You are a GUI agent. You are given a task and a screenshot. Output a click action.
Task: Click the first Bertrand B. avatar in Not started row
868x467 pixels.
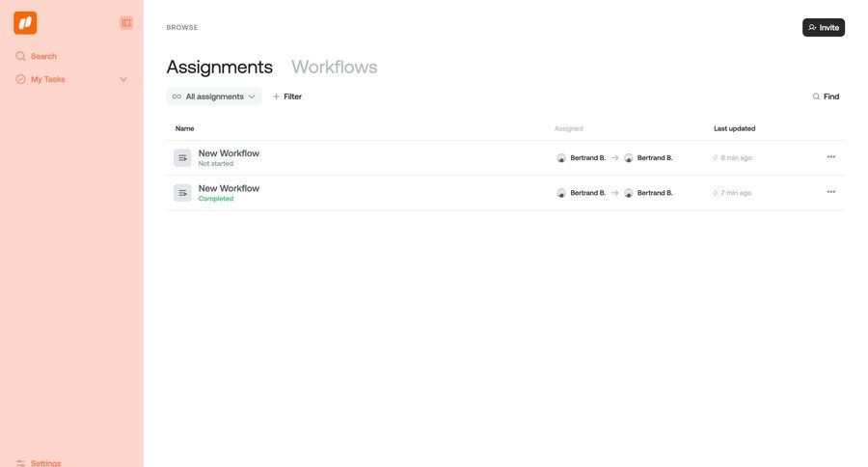coord(561,158)
